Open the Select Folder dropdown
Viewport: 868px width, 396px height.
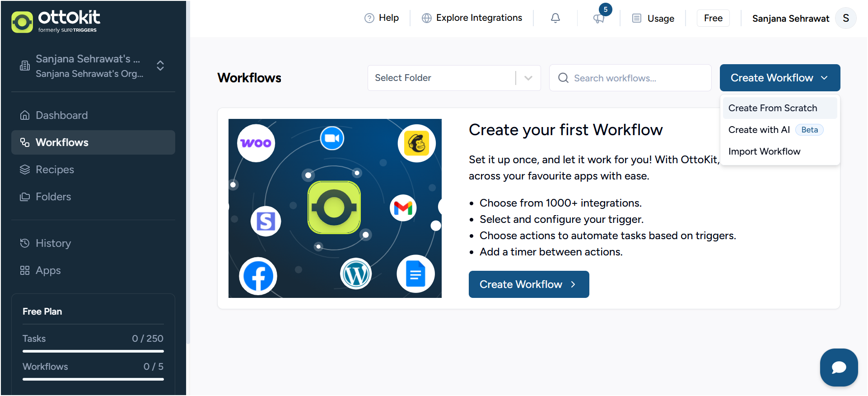[x=454, y=78]
